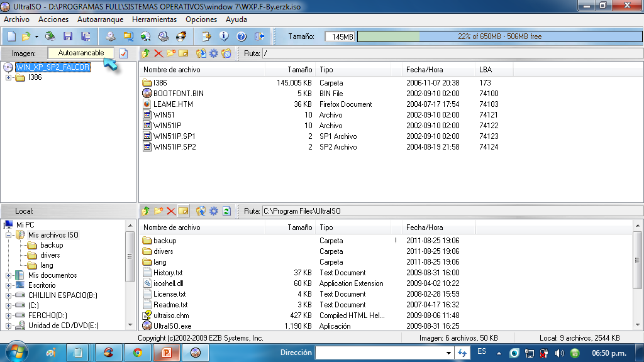Click the Windows Start button

point(16,353)
